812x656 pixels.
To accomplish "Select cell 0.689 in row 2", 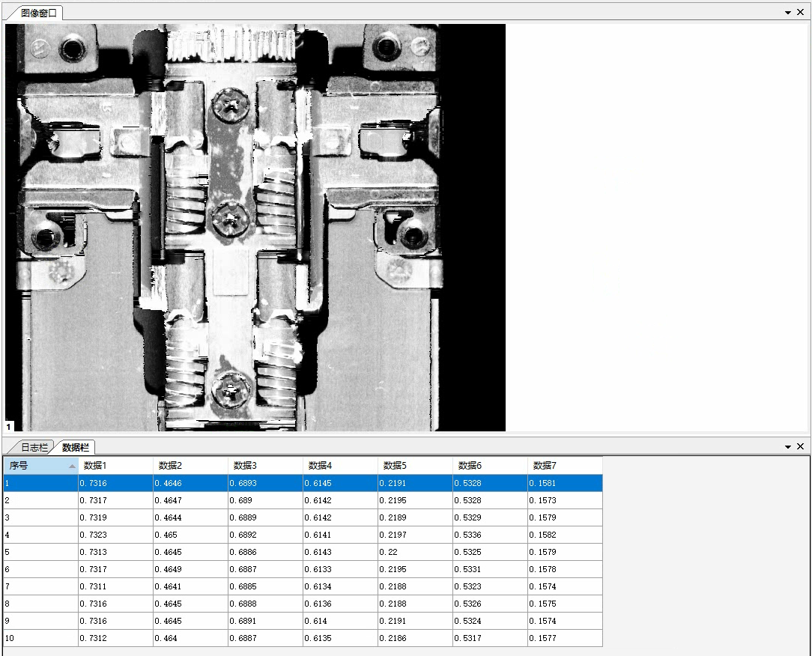I will (x=266, y=500).
